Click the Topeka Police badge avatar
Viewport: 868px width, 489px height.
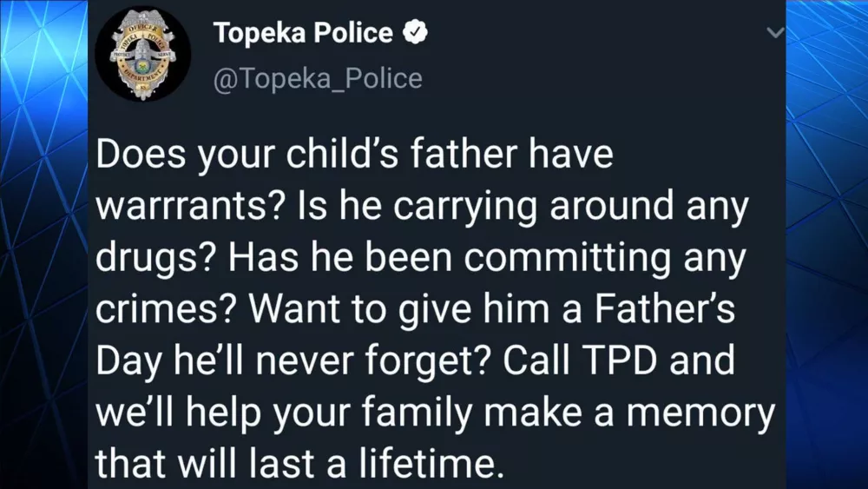tap(143, 56)
